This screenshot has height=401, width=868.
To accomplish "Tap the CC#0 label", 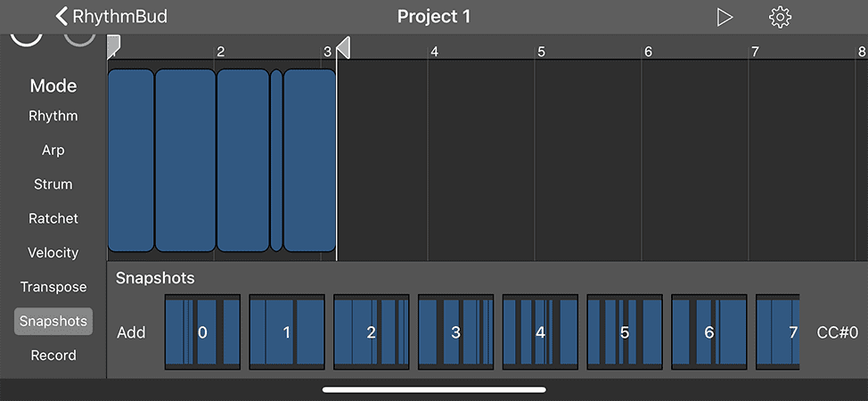I will point(838,332).
